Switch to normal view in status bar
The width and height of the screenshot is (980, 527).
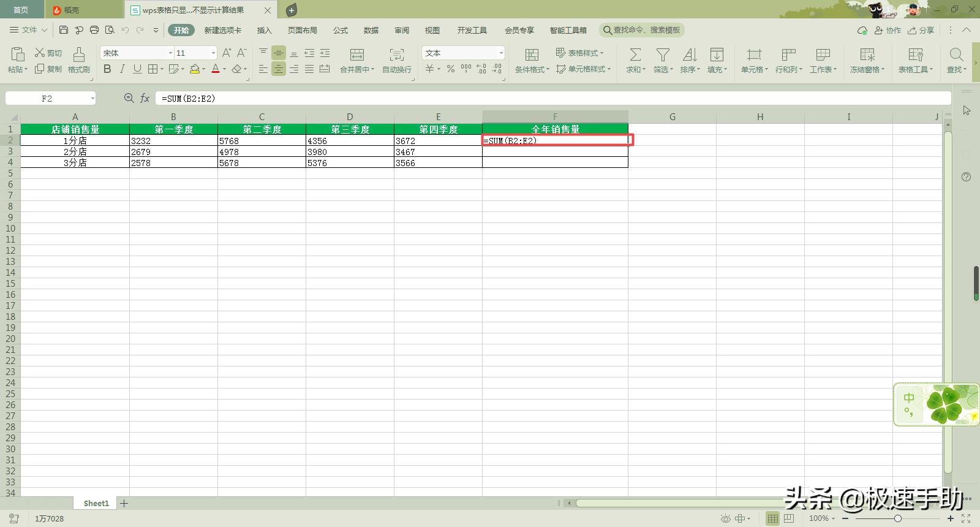773,518
